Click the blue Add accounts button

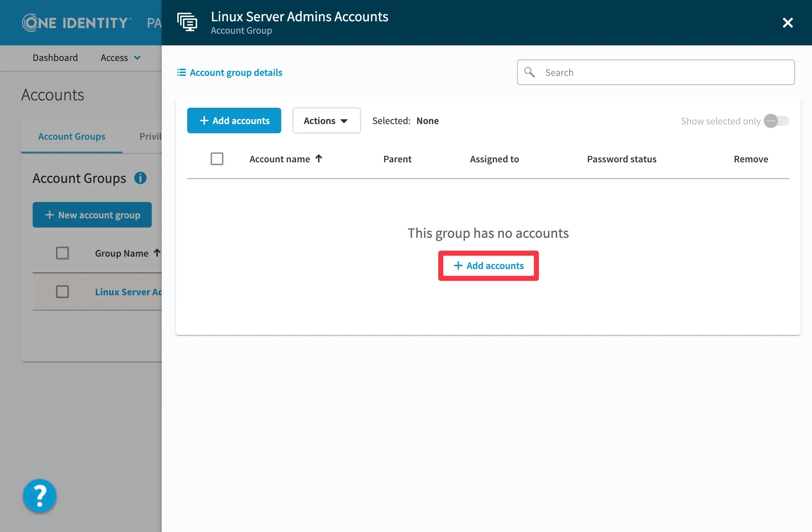234,121
